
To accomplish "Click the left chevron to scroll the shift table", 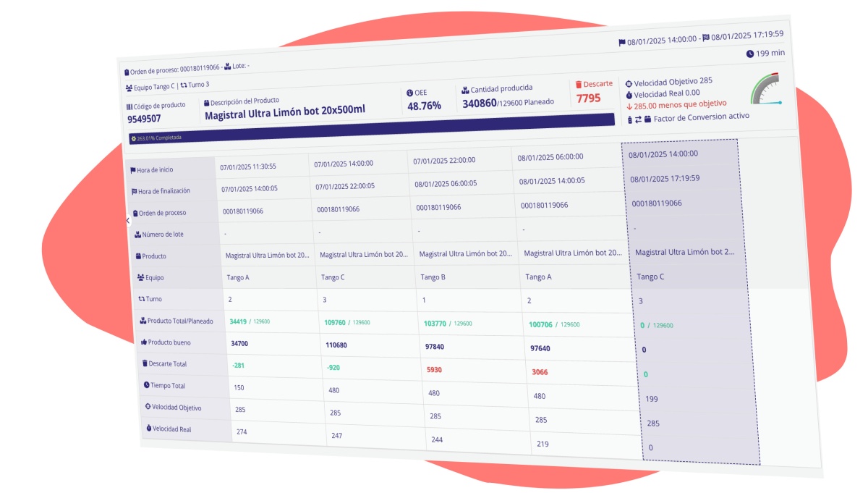I will pyautogui.click(x=127, y=219).
